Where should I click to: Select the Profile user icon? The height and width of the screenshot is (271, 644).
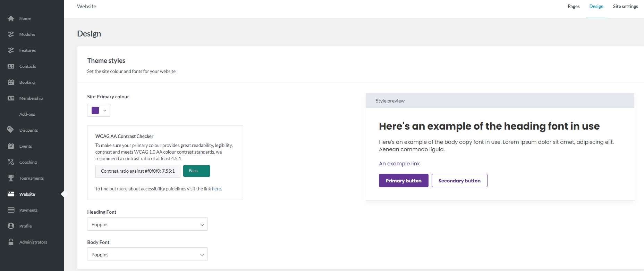click(x=11, y=226)
